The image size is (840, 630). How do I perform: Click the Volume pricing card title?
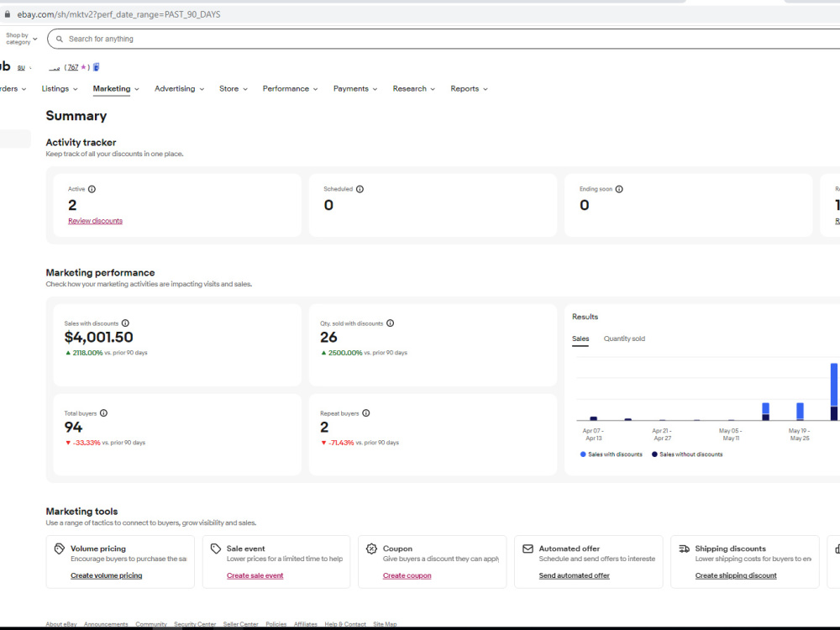[x=98, y=549]
